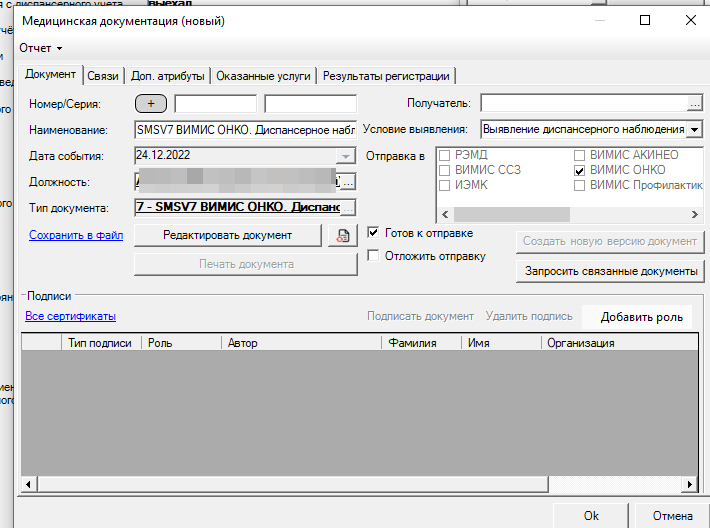Click the Отправка в list horizontal scrollbar thumb

(x=512, y=215)
